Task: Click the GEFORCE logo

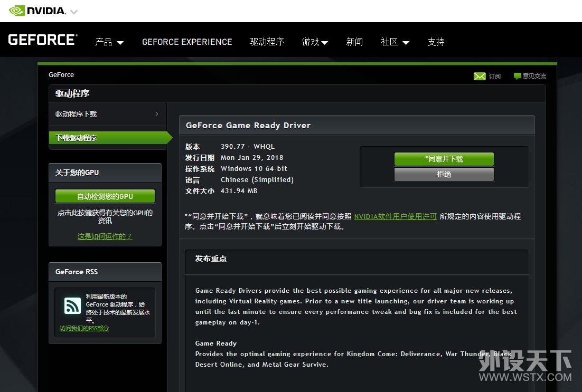Action: point(43,40)
